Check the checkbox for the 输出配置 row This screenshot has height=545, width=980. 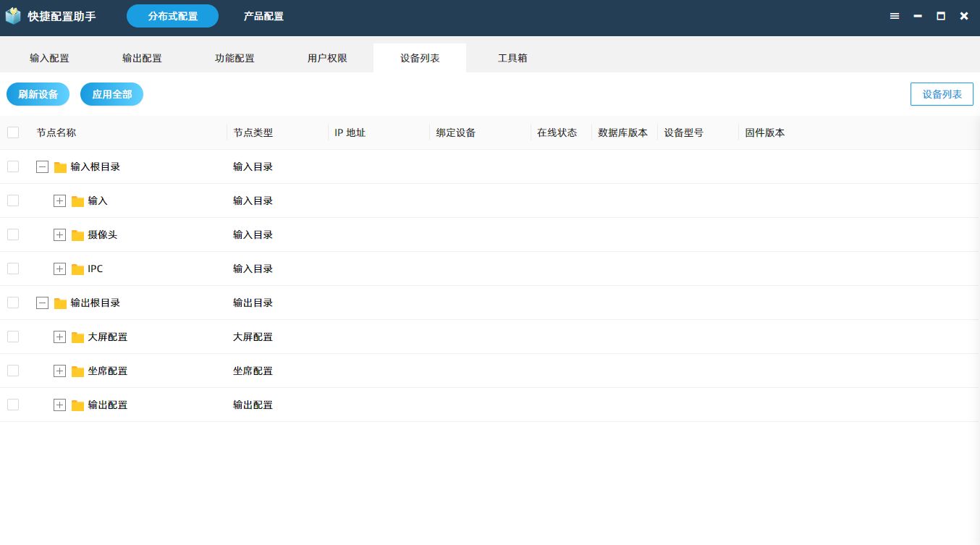click(x=13, y=405)
